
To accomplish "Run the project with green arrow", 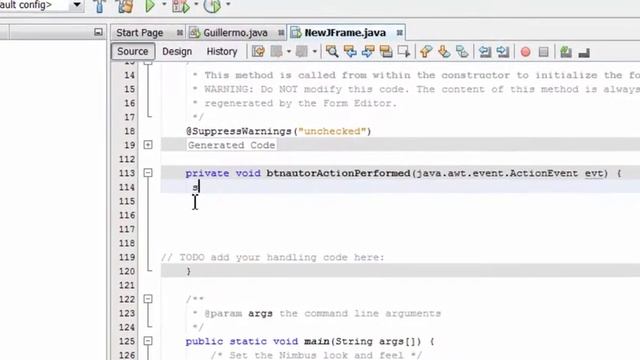I will coord(150,6).
